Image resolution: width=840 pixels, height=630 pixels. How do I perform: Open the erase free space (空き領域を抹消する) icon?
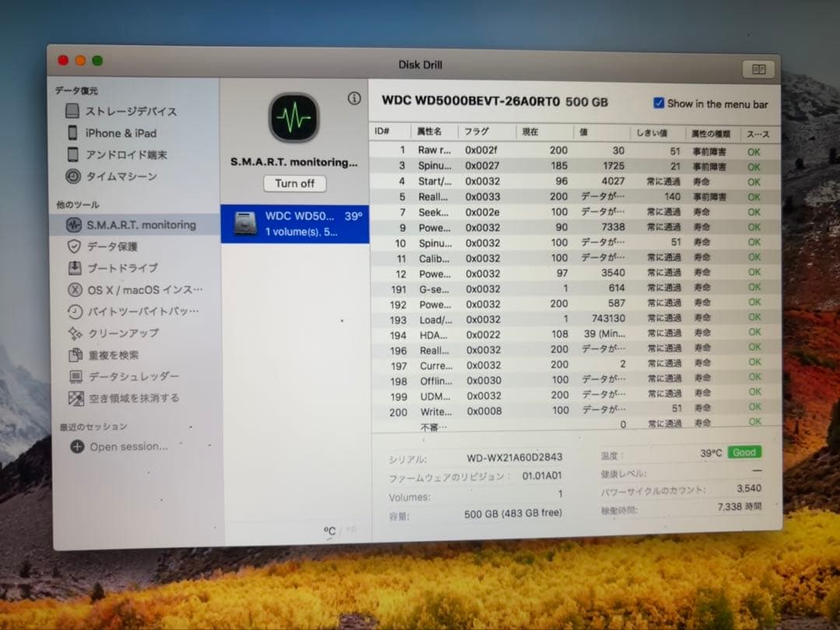click(75, 398)
